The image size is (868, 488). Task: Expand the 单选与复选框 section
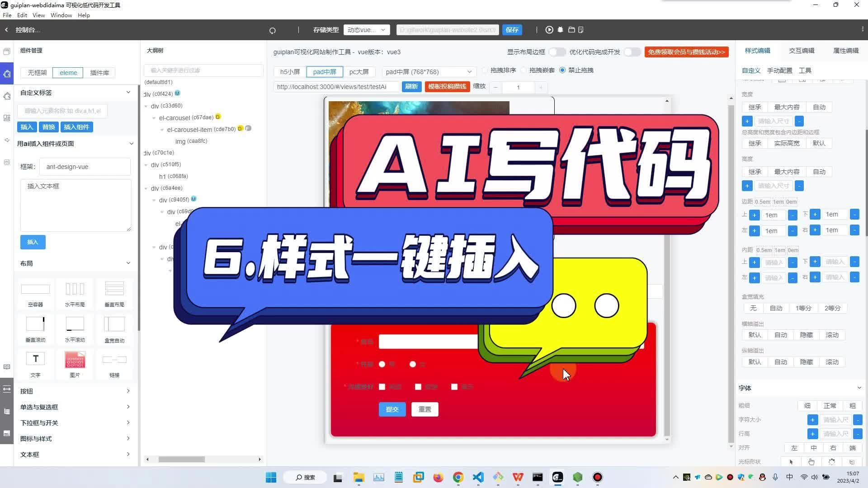pos(128,407)
